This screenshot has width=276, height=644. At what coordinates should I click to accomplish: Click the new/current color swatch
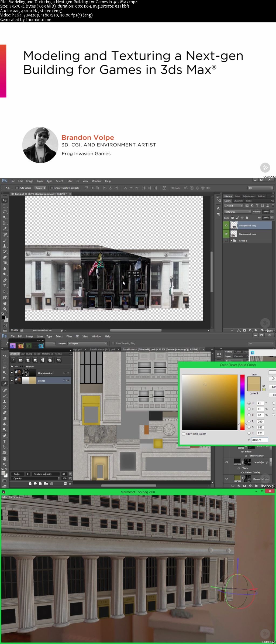click(x=254, y=384)
